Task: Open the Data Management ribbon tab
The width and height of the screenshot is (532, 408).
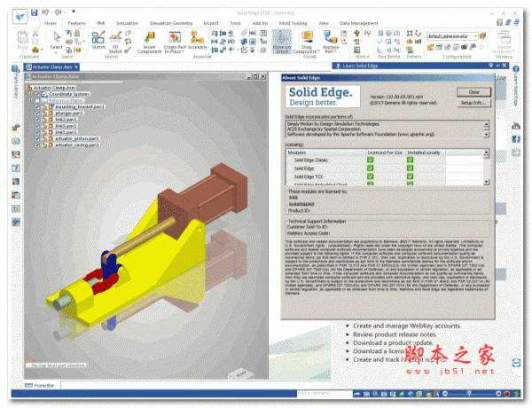Action: pos(358,23)
